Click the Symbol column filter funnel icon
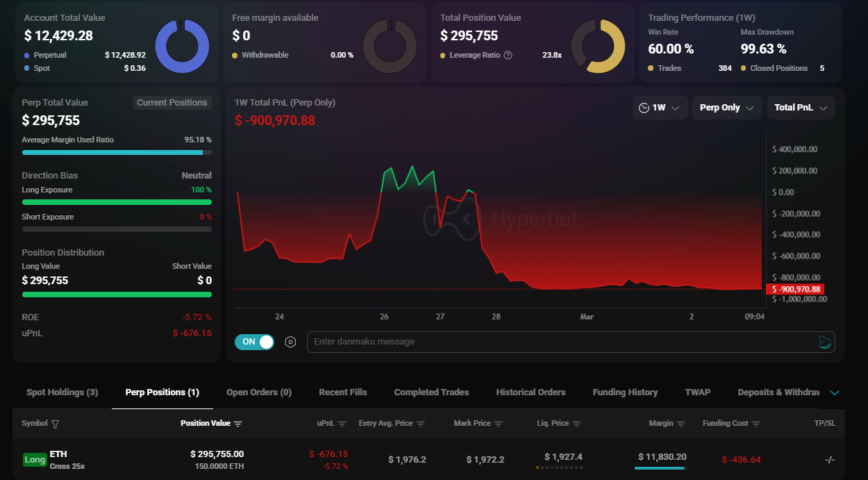The width and height of the screenshot is (868, 480). coord(56,424)
